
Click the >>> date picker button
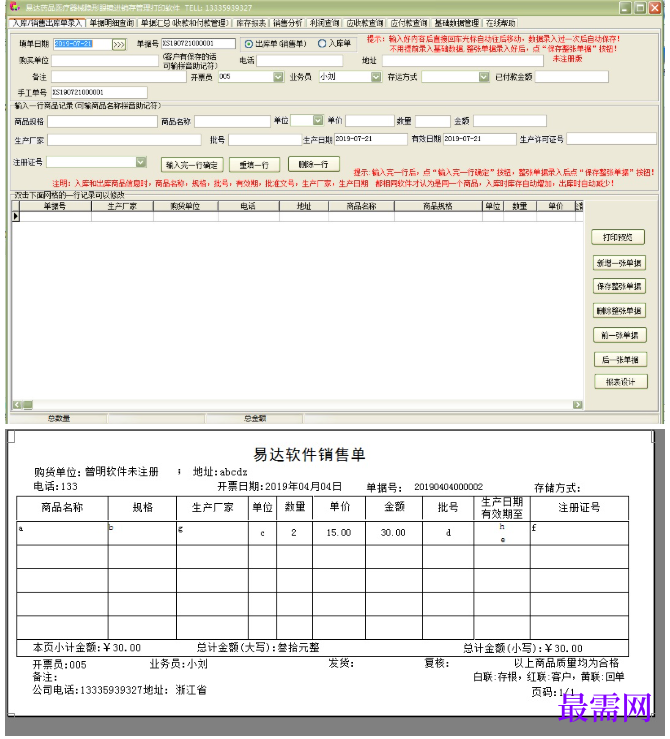(x=119, y=44)
